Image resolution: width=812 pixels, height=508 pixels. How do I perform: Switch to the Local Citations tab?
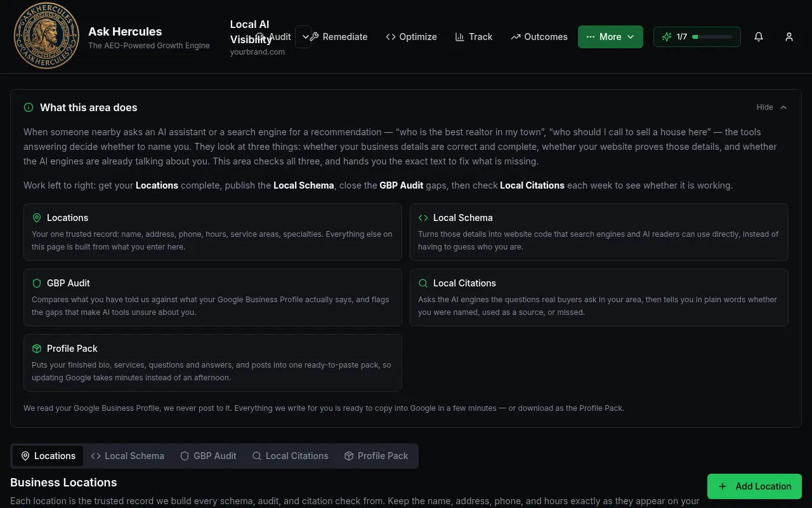(291, 456)
